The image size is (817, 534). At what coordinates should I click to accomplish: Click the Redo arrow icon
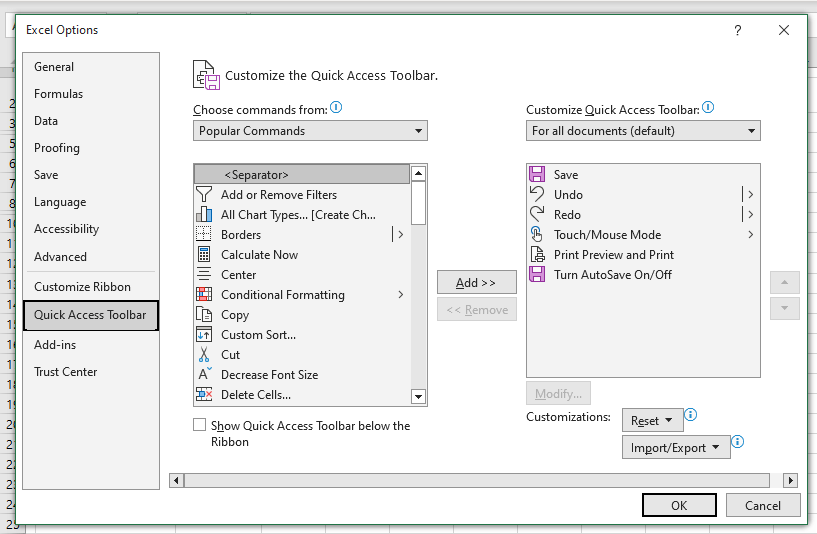(x=537, y=214)
